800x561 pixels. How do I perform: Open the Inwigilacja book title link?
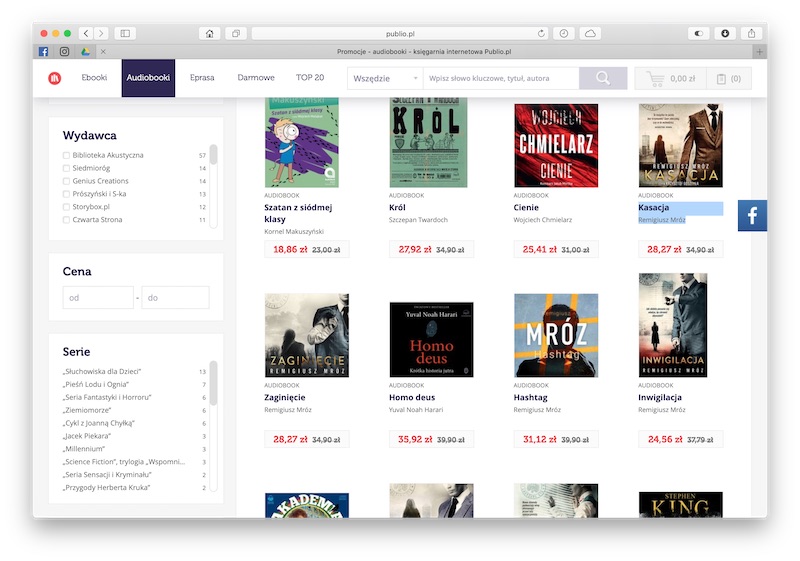(660, 397)
